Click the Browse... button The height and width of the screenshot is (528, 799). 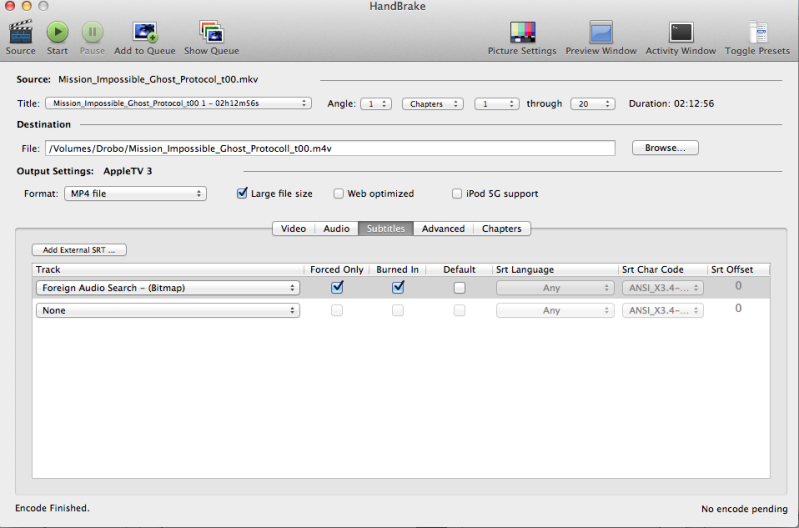(x=665, y=148)
